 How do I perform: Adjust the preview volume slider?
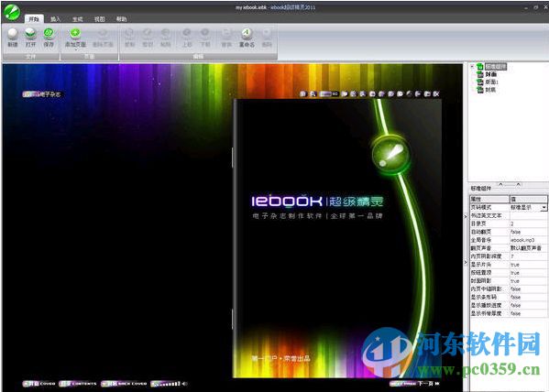tap(166, 384)
